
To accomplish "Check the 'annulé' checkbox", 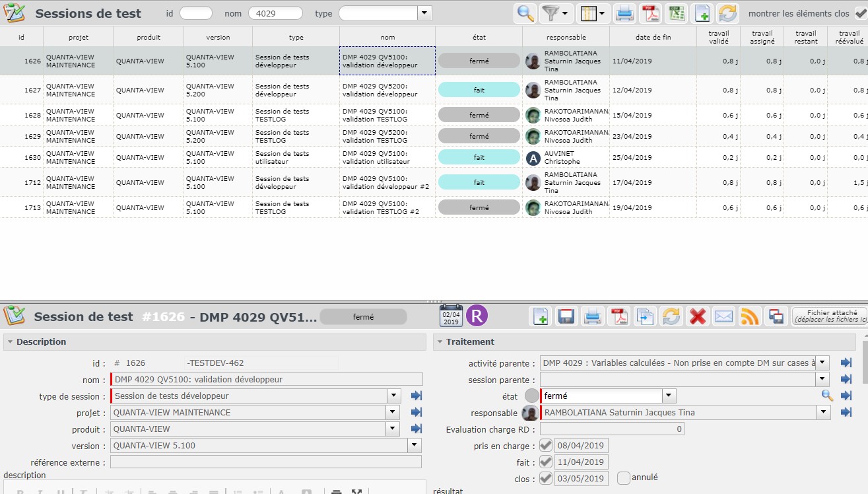I will click(x=624, y=477).
